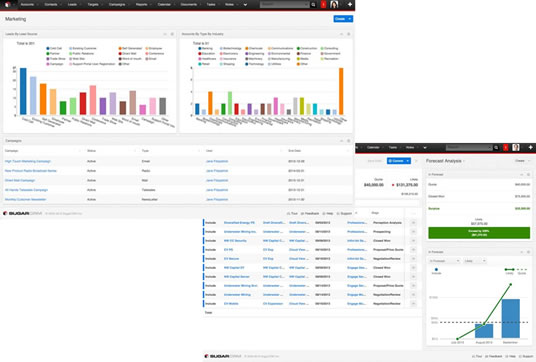The width and height of the screenshot is (536, 362).
Task: Collapse the forecast chart dashlet
Action: point(522,252)
